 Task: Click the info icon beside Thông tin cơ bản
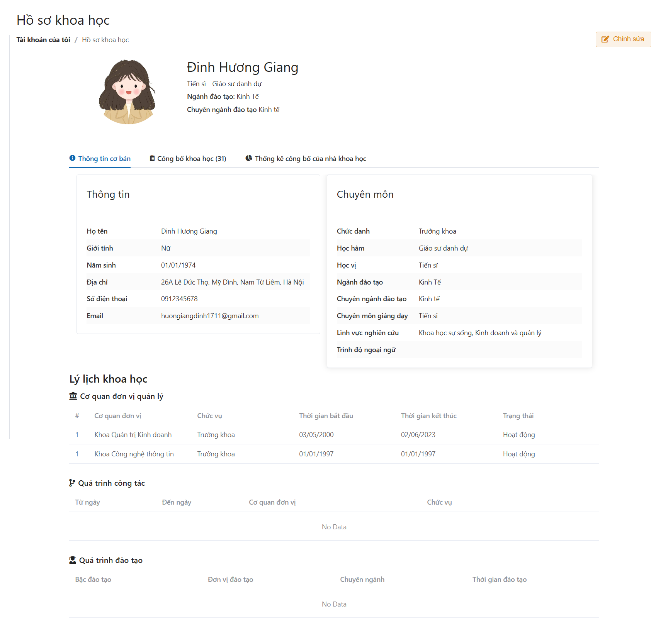(72, 158)
